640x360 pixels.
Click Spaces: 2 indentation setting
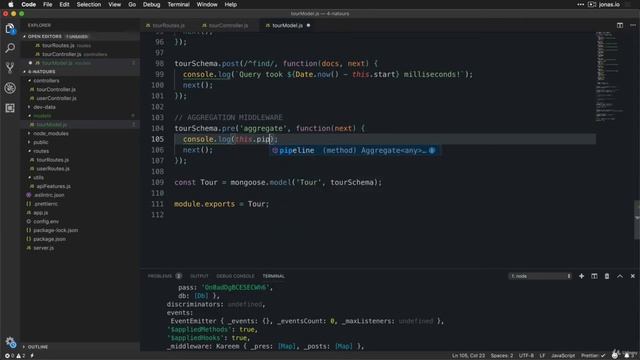pyautogui.click(x=502, y=356)
